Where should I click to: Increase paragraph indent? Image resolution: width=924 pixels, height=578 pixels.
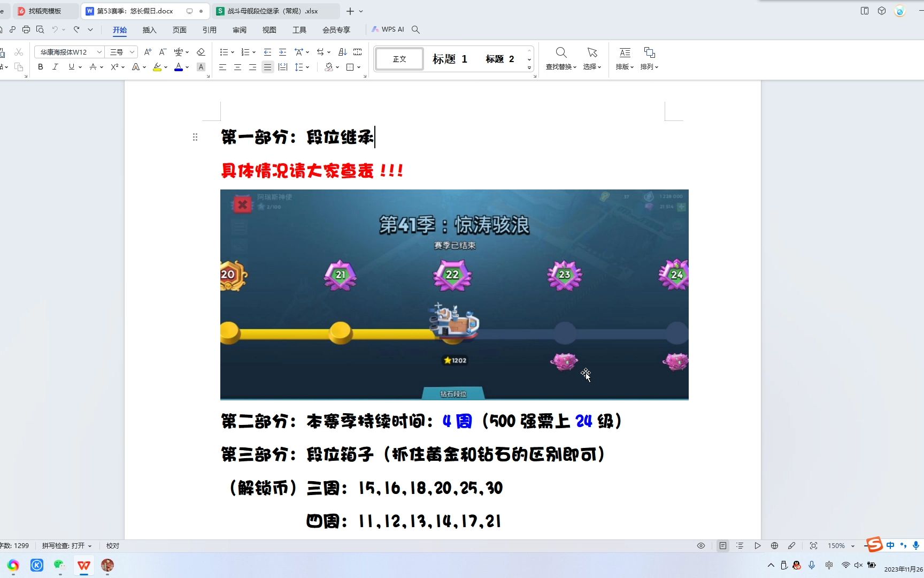tap(282, 52)
